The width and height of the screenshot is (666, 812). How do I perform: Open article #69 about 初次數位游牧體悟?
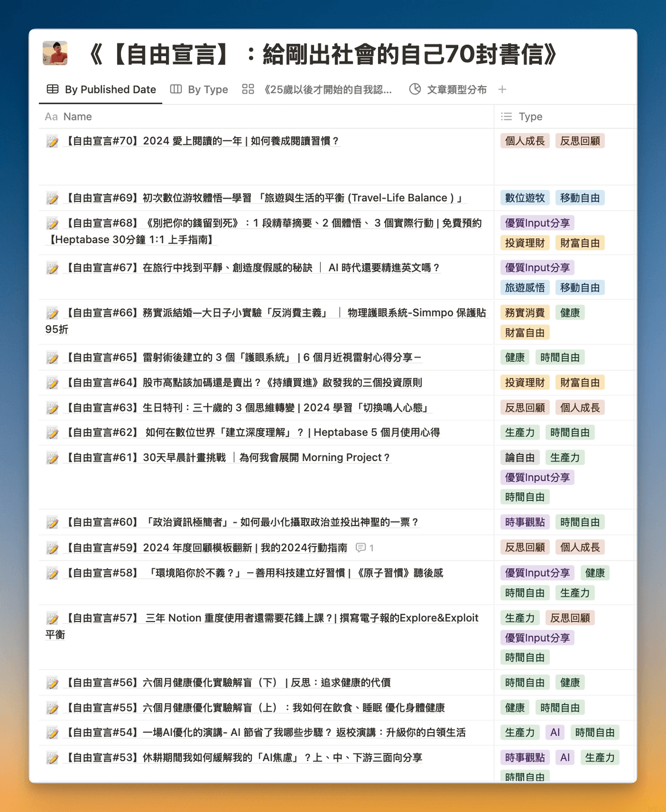264,198
